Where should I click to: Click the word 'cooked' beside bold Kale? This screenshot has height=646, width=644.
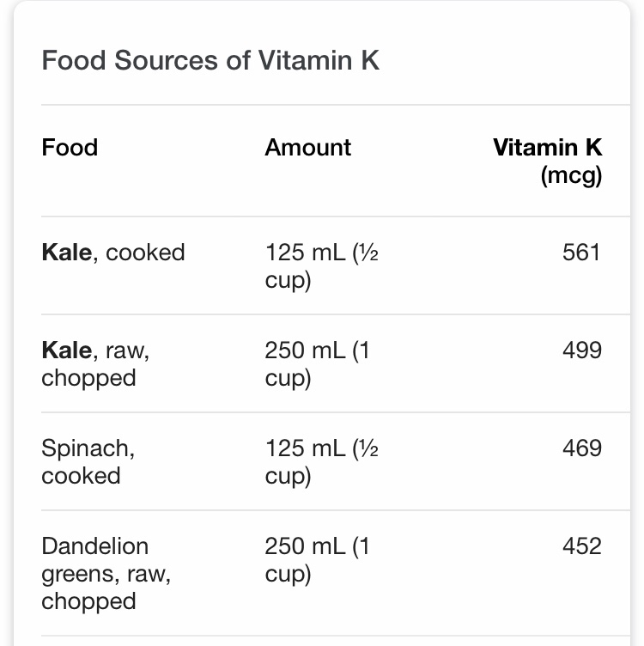pyautogui.click(x=145, y=253)
